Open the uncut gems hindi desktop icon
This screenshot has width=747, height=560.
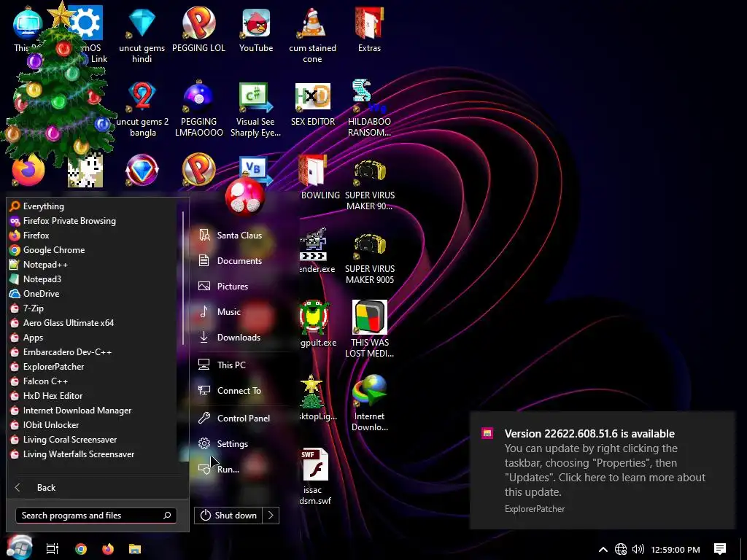coord(142,36)
